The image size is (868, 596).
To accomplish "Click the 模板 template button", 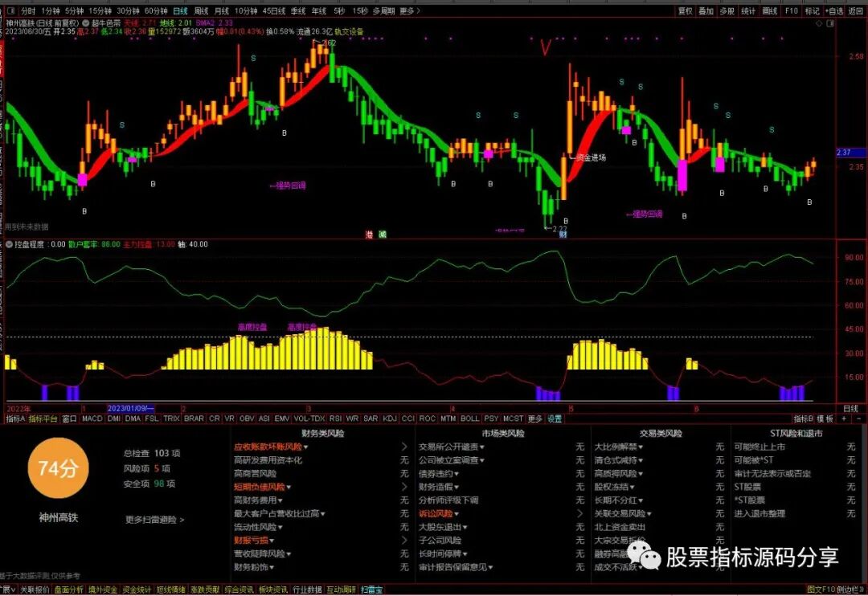I will pyautogui.click(x=825, y=419).
